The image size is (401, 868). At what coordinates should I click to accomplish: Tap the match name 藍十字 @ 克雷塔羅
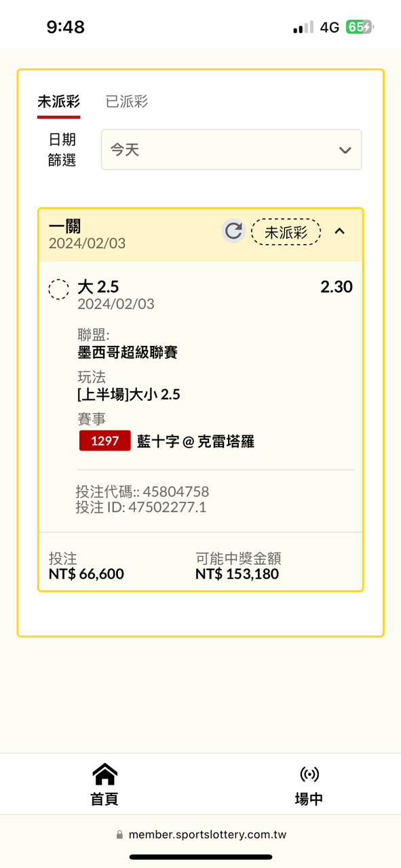(x=195, y=441)
